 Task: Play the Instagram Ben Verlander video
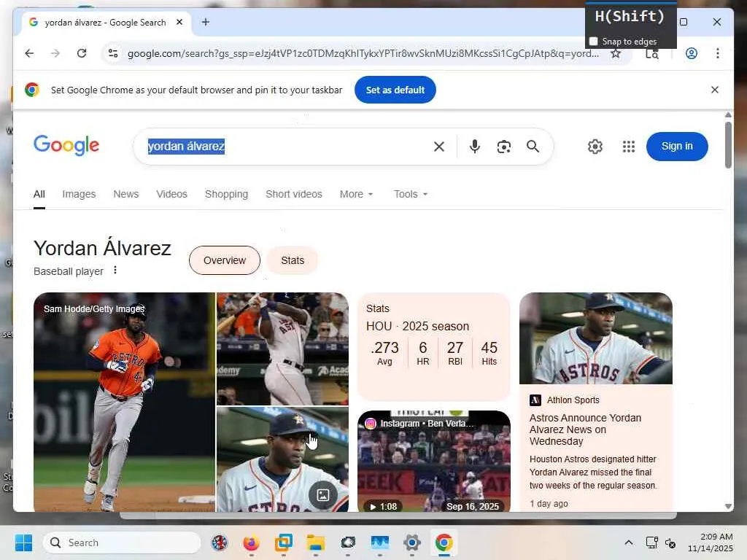[x=433, y=461]
